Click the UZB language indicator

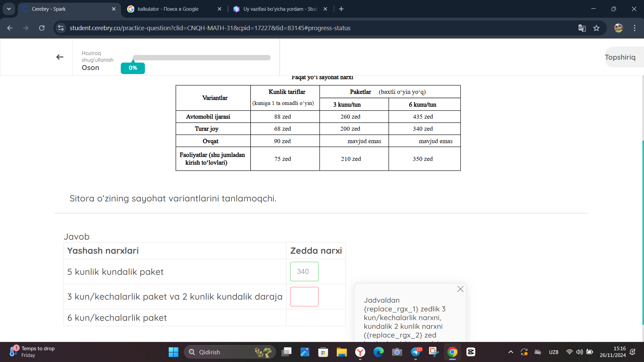(x=553, y=352)
